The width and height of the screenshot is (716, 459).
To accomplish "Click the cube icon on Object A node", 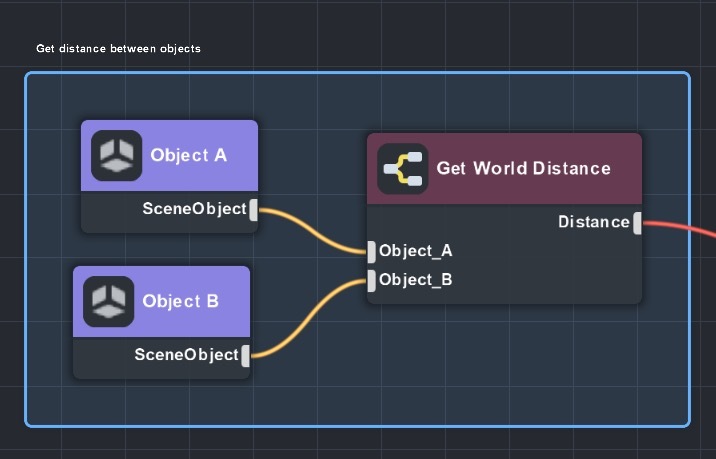I will click(x=116, y=156).
